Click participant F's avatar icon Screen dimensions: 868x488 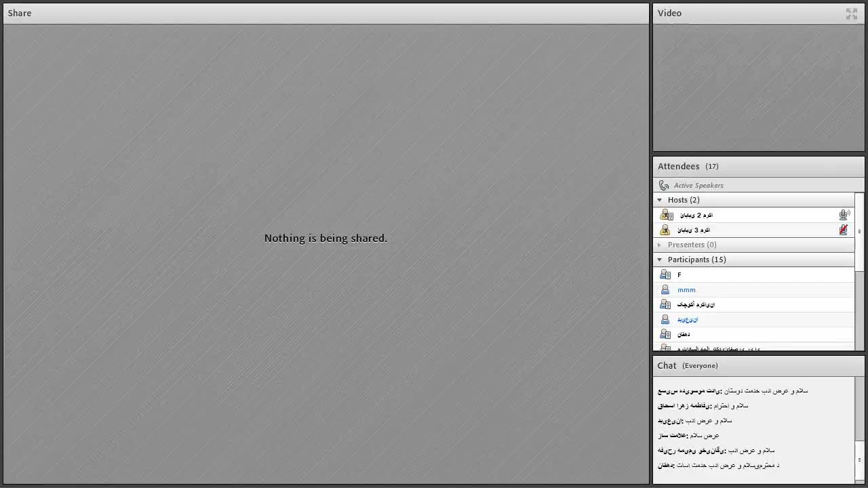(x=665, y=274)
